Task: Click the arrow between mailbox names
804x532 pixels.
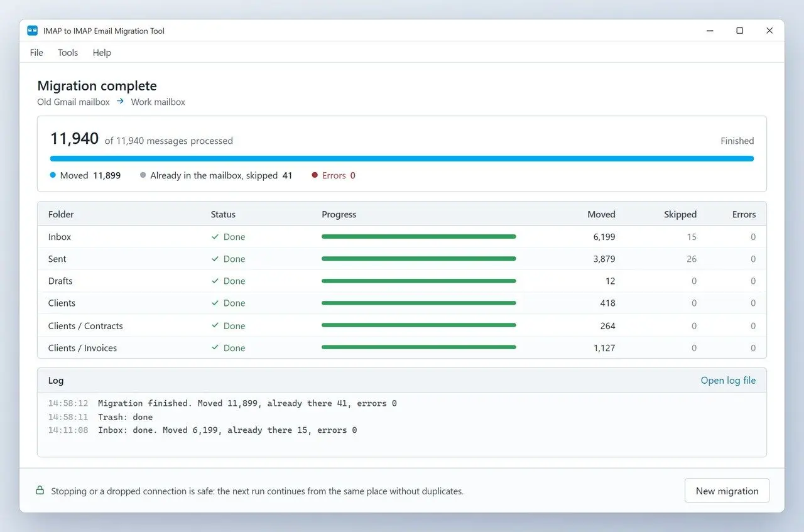Action: [121, 101]
